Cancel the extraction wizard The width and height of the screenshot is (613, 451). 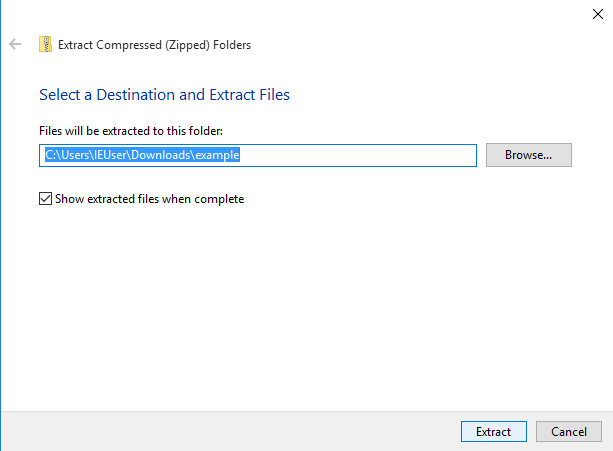(569, 432)
